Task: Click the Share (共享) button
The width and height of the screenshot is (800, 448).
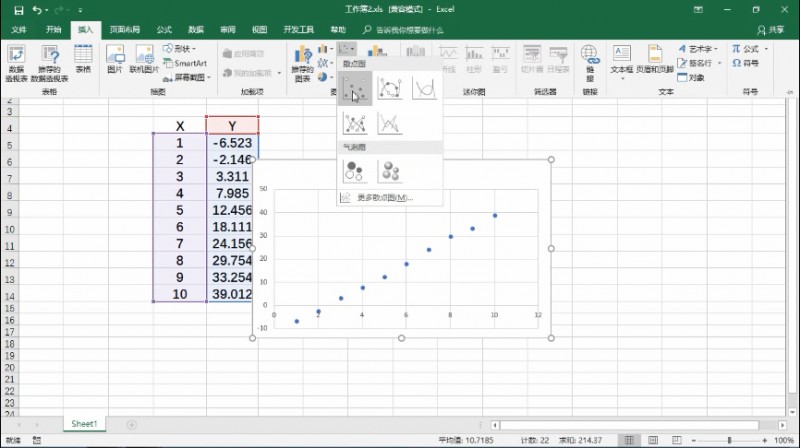Action: click(771, 30)
